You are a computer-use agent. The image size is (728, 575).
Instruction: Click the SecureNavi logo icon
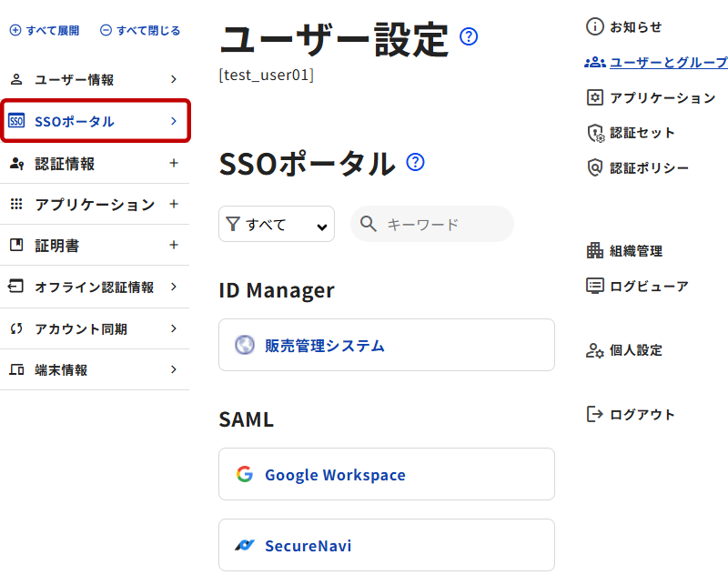coord(244,546)
